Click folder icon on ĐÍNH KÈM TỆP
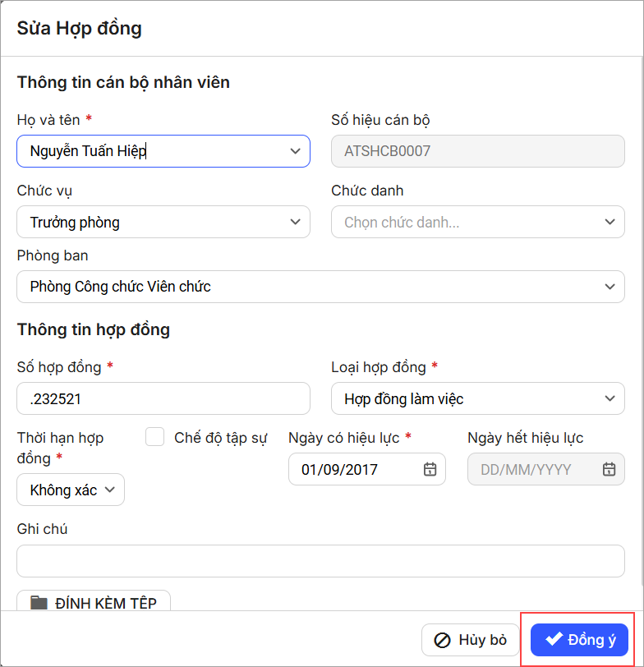The width and height of the screenshot is (644, 667). [39, 603]
